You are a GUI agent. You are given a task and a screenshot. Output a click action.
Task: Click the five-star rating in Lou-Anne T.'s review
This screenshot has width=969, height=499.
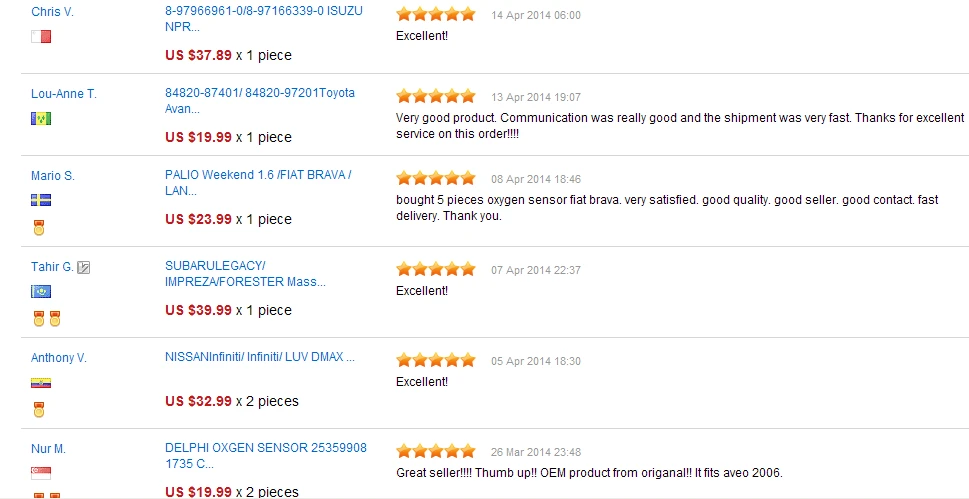(436, 96)
